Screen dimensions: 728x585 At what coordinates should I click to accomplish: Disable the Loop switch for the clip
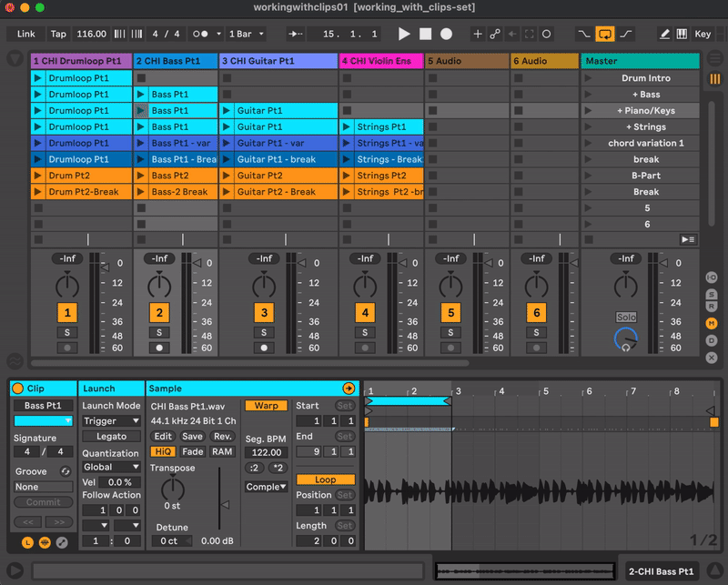325,479
